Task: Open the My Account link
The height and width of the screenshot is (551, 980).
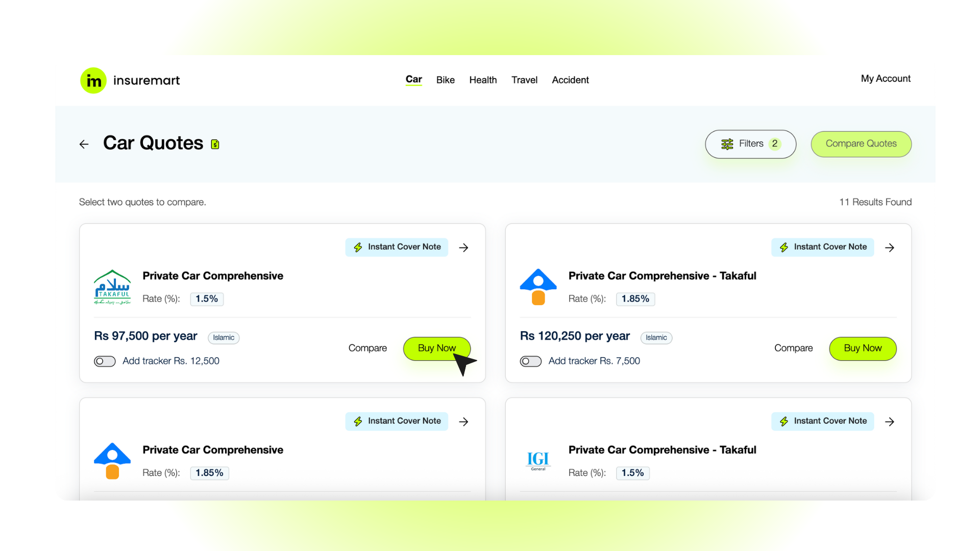Action: pos(886,79)
